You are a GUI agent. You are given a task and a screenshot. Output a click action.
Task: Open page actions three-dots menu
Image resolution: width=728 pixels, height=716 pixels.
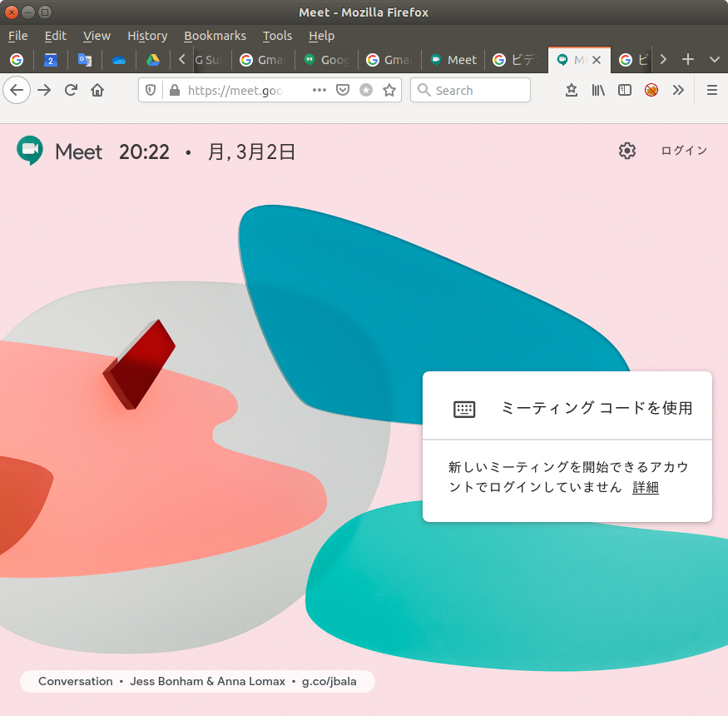pos(319,90)
